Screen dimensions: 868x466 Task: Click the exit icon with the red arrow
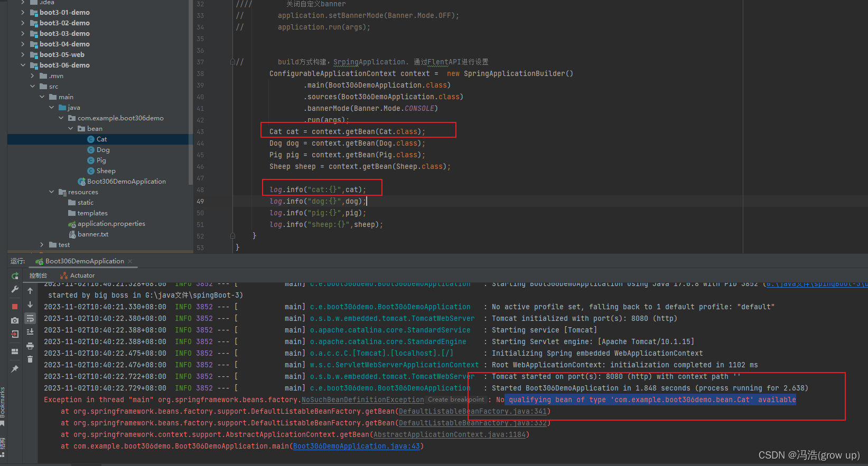15,334
